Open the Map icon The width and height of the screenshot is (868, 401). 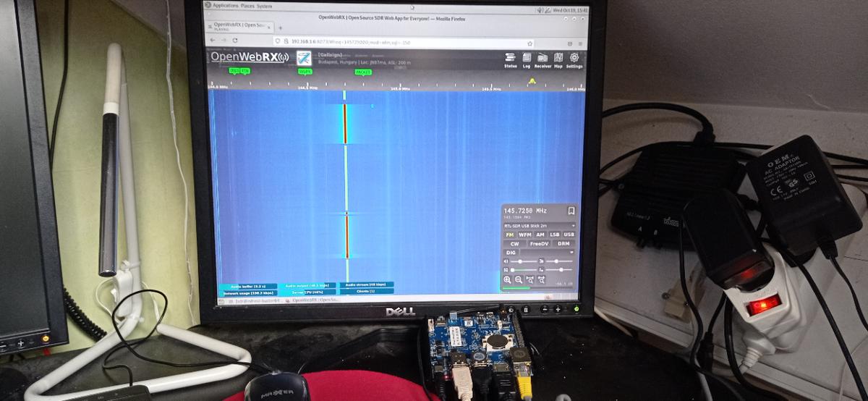click(558, 61)
